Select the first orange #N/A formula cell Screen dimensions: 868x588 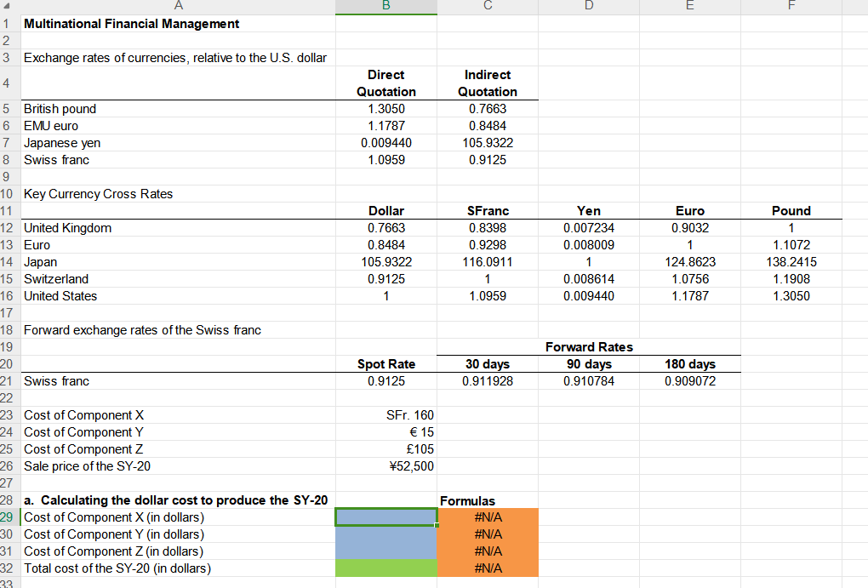coord(487,517)
